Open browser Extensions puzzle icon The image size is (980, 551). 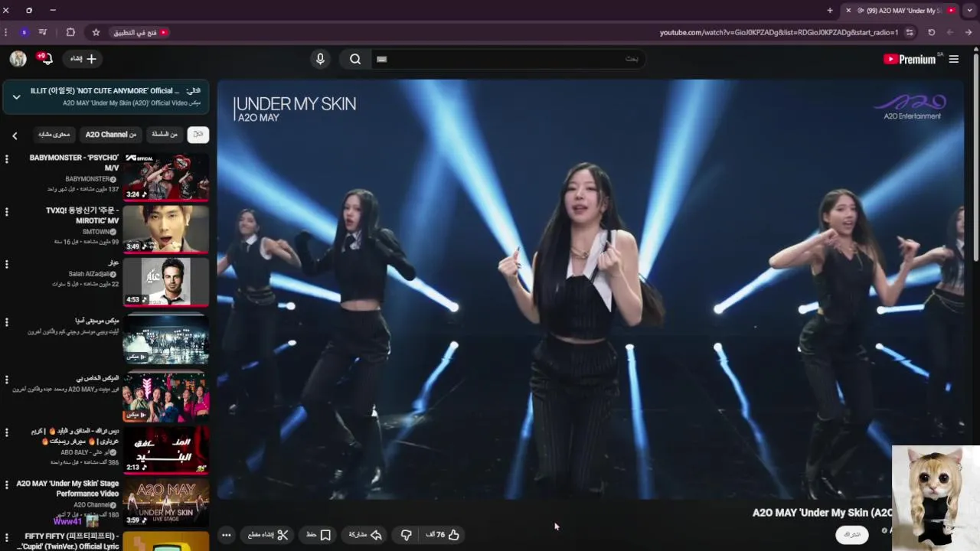click(x=70, y=32)
